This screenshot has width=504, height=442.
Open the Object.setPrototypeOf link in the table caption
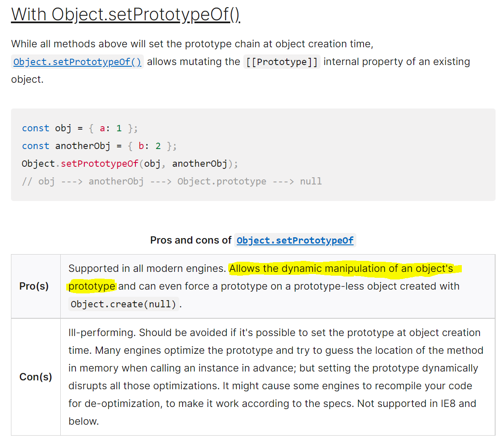[295, 240]
